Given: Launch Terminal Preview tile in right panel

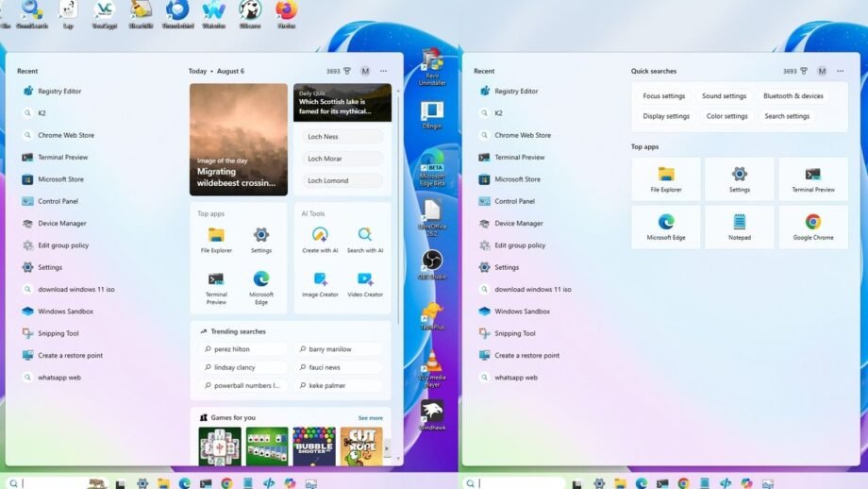Looking at the screenshot, I should point(813,178).
